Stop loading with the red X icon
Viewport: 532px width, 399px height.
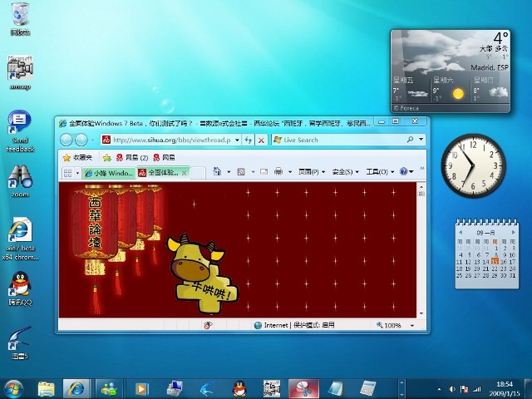tap(261, 140)
